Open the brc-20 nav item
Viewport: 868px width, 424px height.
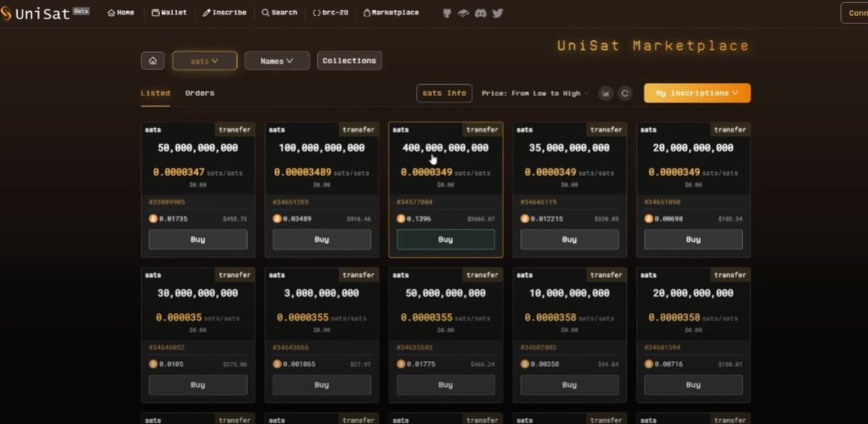click(x=331, y=13)
